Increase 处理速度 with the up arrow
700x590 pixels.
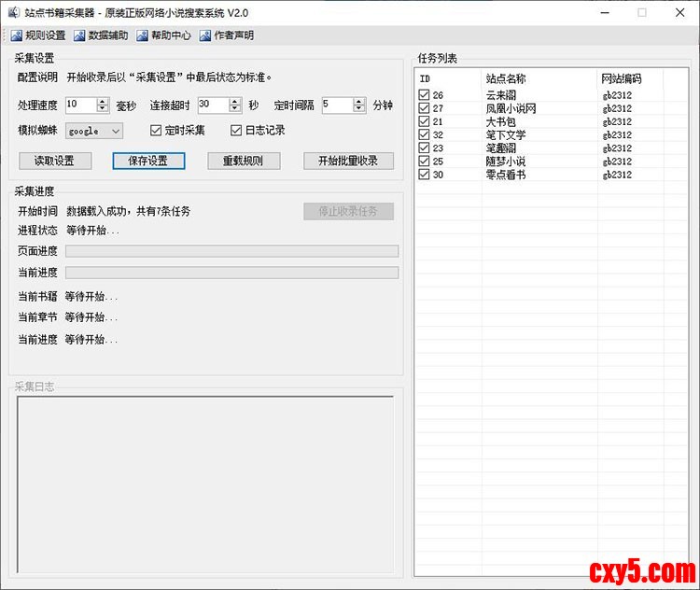pyautogui.click(x=103, y=102)
